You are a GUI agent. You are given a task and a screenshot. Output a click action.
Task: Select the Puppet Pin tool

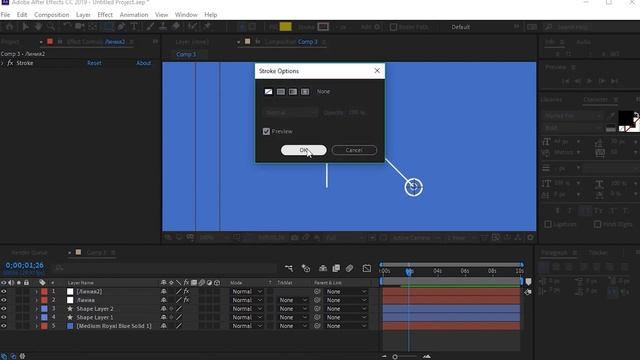(x=207, y=27)
